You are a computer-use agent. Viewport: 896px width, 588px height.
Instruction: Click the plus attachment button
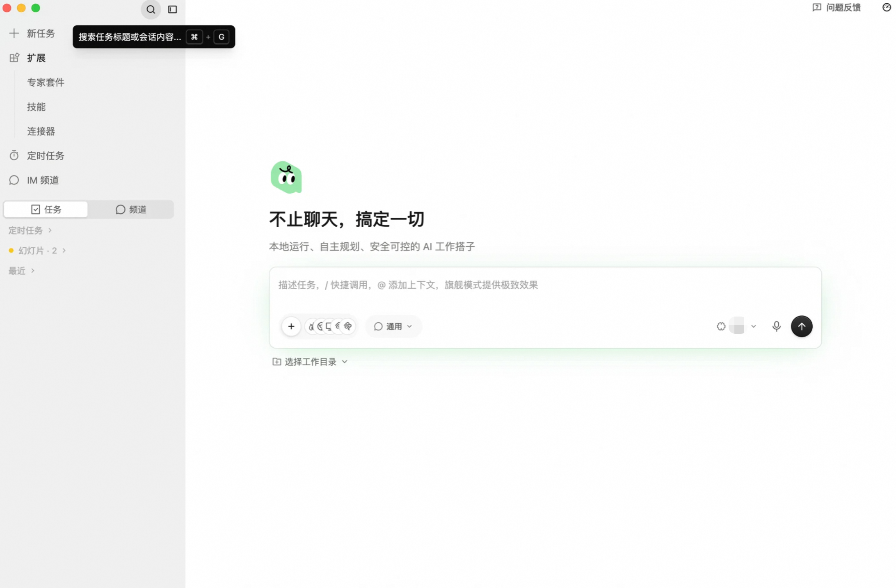coord(291,326)
